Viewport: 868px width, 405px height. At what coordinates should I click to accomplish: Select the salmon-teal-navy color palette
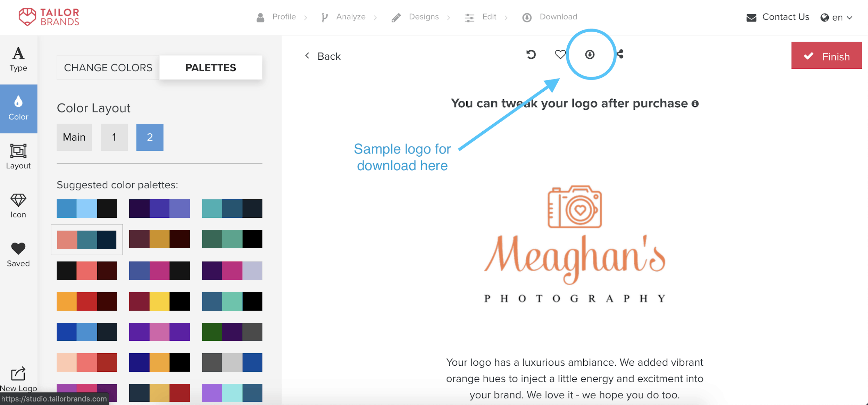[86, 239]
